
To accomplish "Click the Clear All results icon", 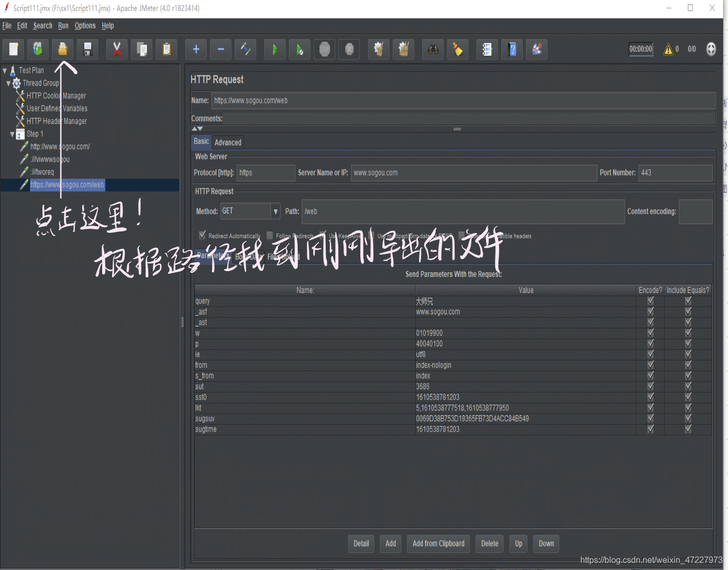I will pos(403,49).
